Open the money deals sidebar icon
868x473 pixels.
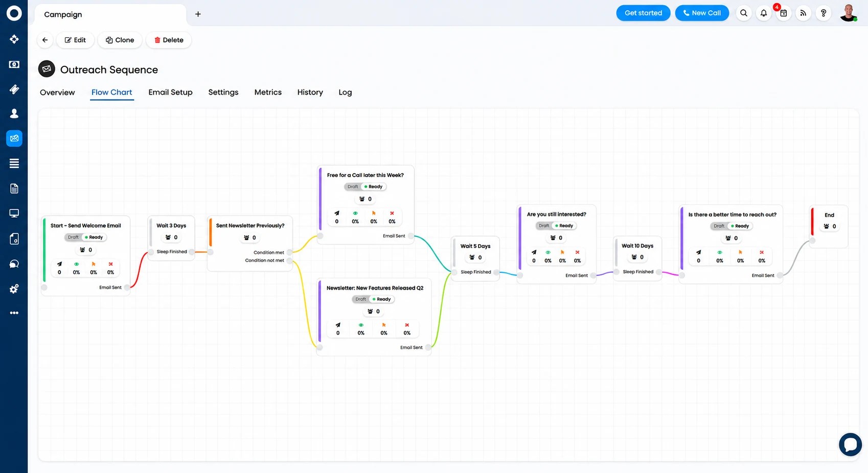[14, 64]
